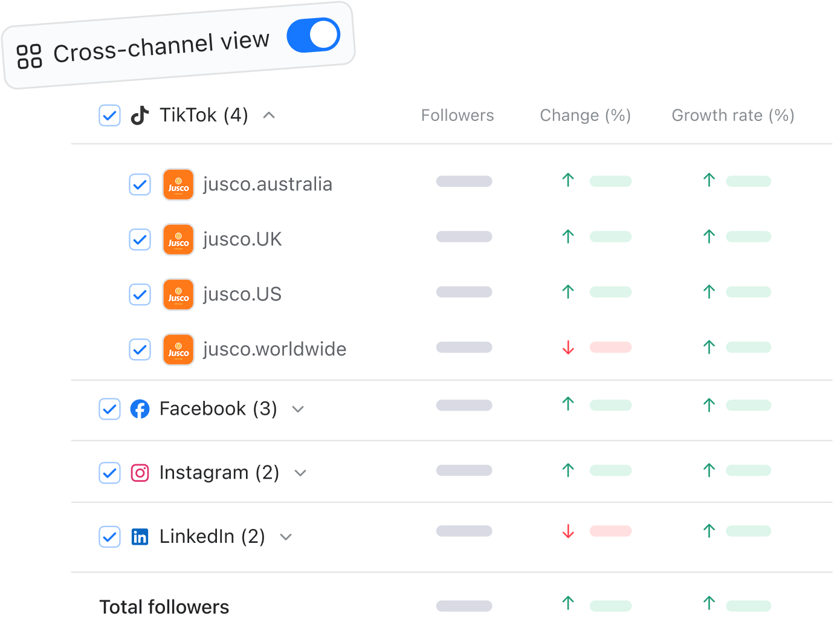Open the jusco.australia account name
The image size is (840, 642).
pyautogui.click(x=268, y=184)
